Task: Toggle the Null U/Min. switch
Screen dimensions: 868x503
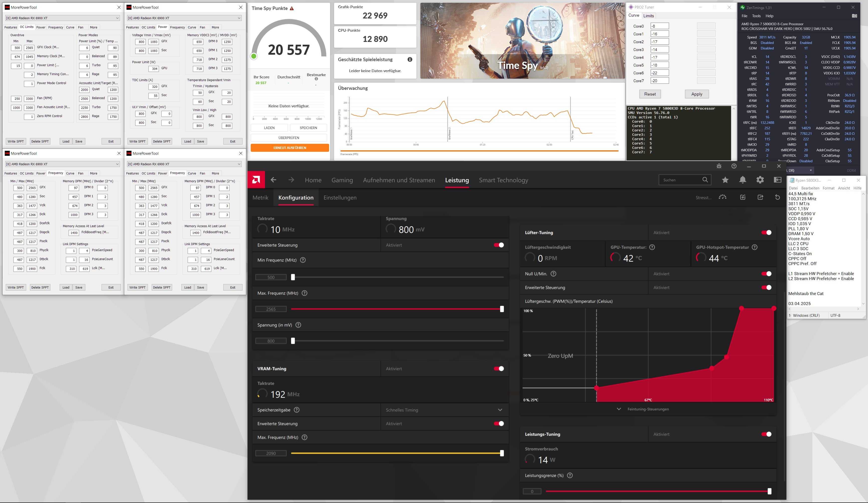Action: pyautogui.click(x=766, y=274)
